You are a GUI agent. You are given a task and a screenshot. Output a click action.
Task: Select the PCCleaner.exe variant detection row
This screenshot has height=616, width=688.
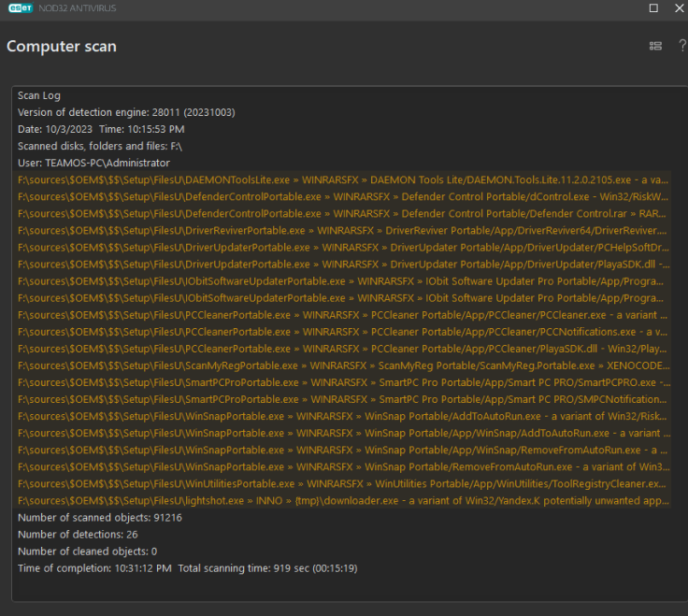[343, 315]
